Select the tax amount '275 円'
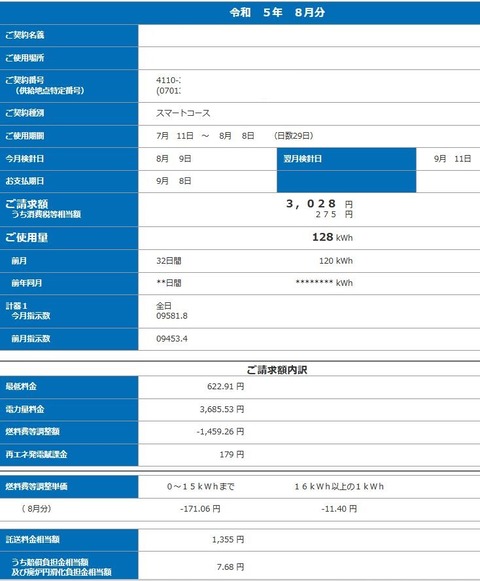Image resolution: width=480 pixels, height=581 pixels. tap(334, 214)
